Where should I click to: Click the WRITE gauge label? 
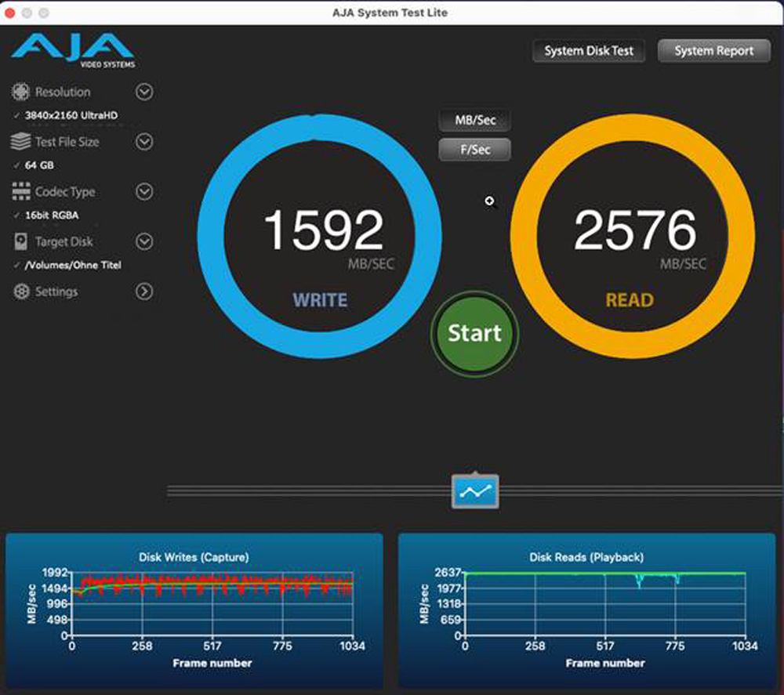click(320, 300)
